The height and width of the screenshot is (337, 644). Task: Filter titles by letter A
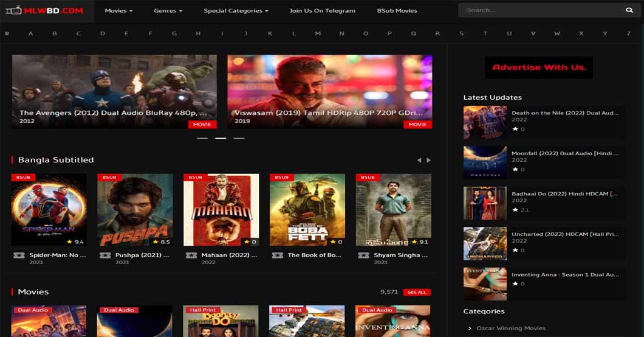pyautogui.click(x=31, y=33)
